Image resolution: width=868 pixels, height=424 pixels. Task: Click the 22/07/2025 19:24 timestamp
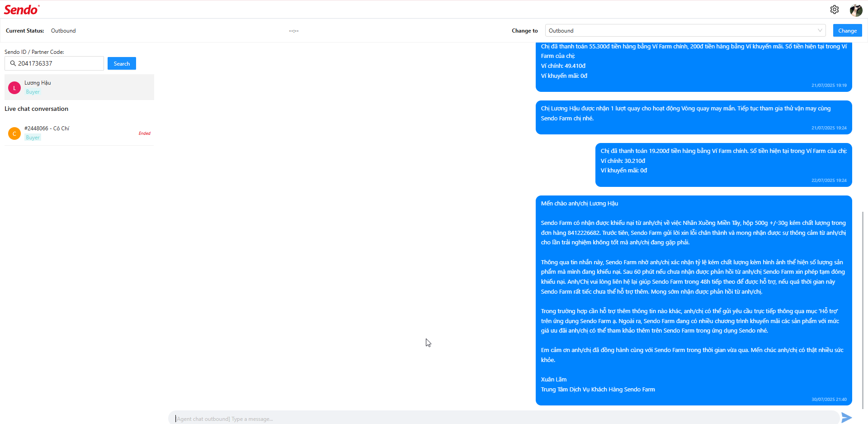(829, 180)
